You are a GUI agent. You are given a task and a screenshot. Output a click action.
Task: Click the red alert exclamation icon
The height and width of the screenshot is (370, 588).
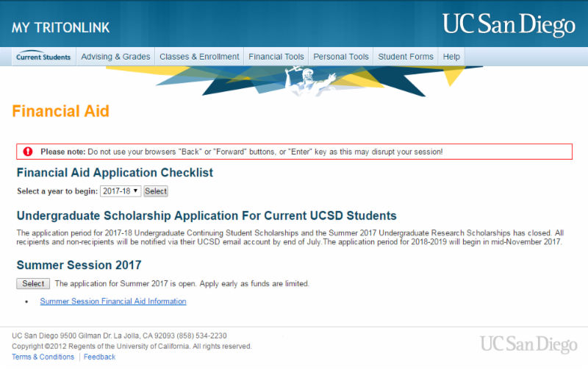coord(28,152)
